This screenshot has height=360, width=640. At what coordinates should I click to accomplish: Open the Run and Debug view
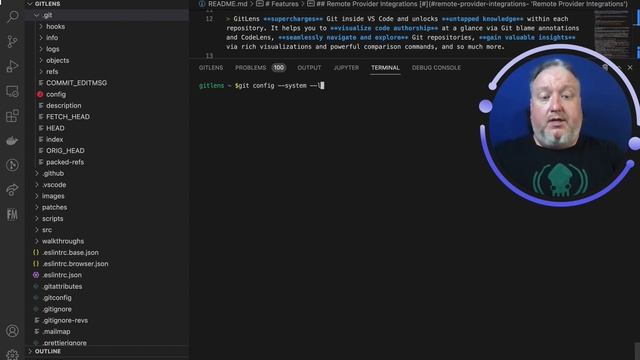pyautogui.click(x=12, y=66)
